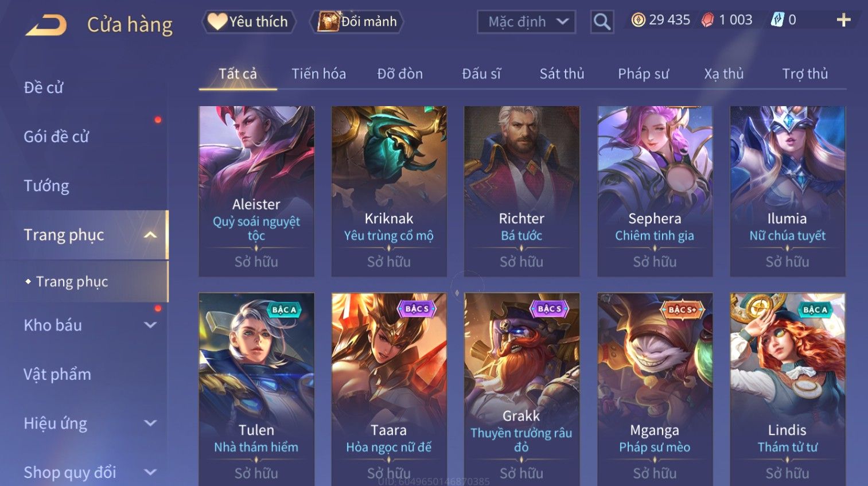This screenshot has width=868, height=486.
Task: Tap the red ruby currency icon
Action: pyautogui.click(x=708, y=20)
